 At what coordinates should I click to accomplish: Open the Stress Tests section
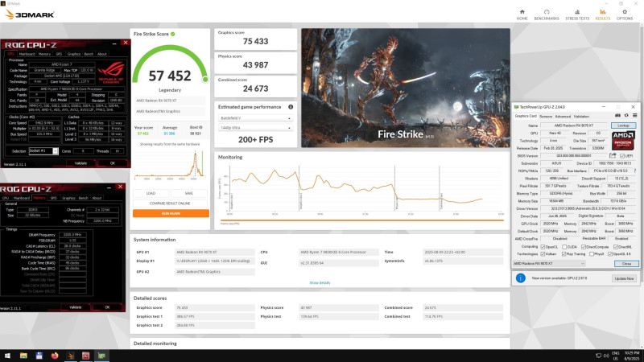(577, 14)
